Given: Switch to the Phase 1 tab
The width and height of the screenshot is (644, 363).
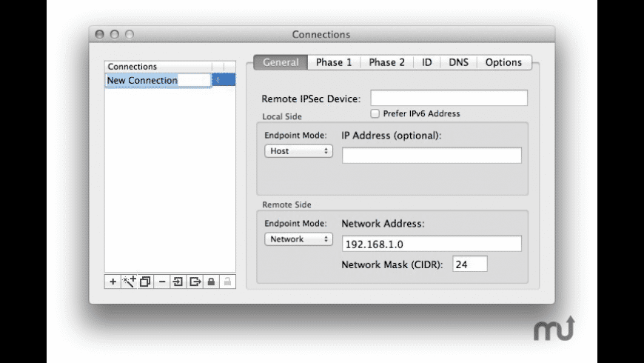Looking at the screenshot, I should 334,62.
